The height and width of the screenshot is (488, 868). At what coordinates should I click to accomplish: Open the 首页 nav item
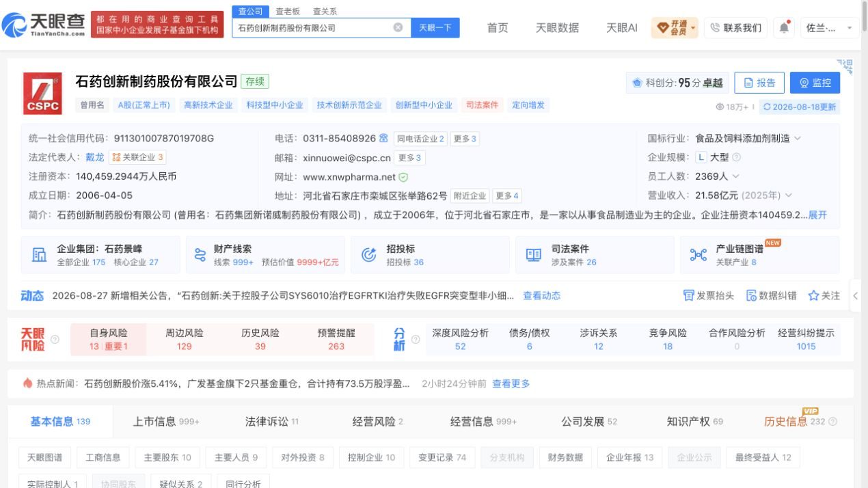pos(497,27)
